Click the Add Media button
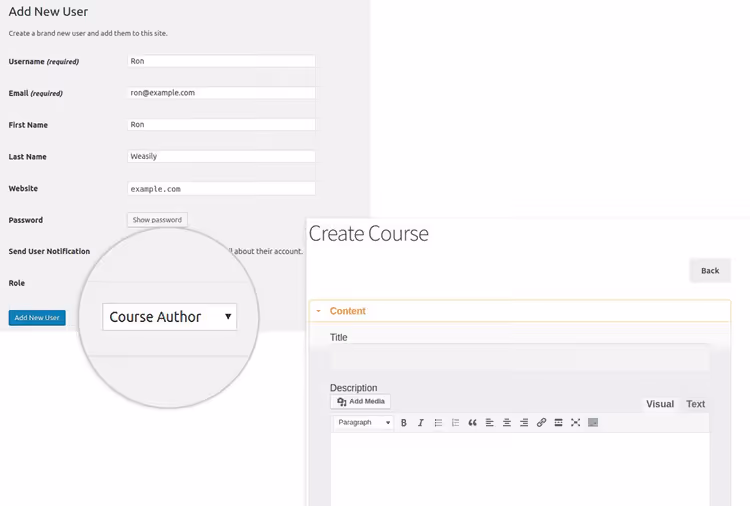 coord(361,402)
